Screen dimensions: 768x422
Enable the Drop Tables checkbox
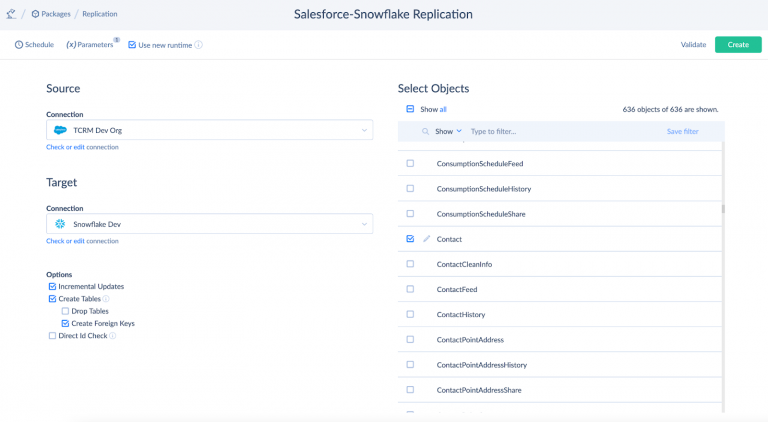point(66,311)
